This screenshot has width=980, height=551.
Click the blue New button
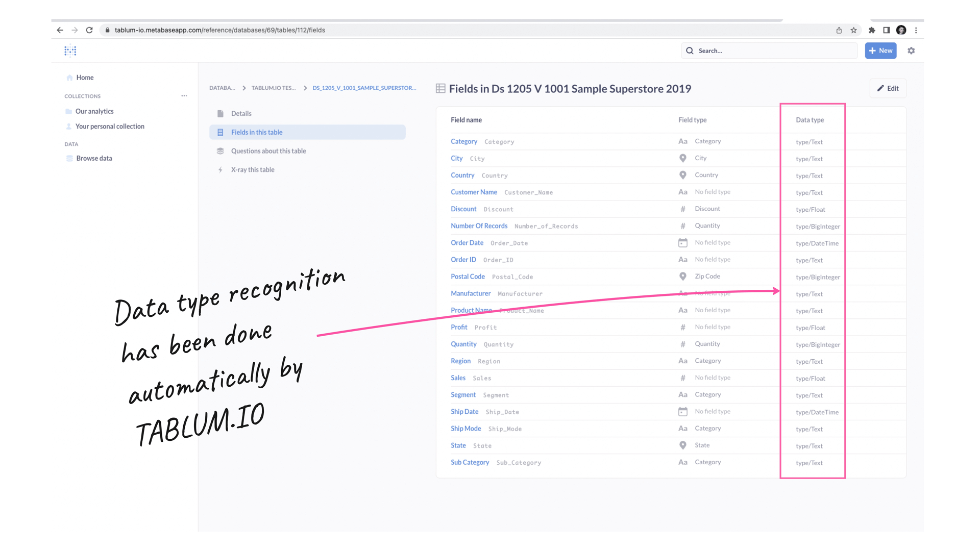coord(880,51)
